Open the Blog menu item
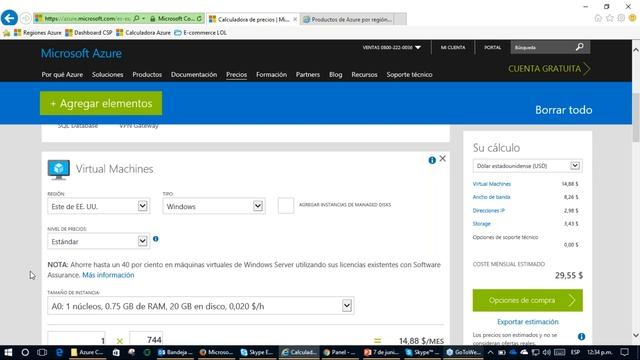 click(x=336, y=75)
